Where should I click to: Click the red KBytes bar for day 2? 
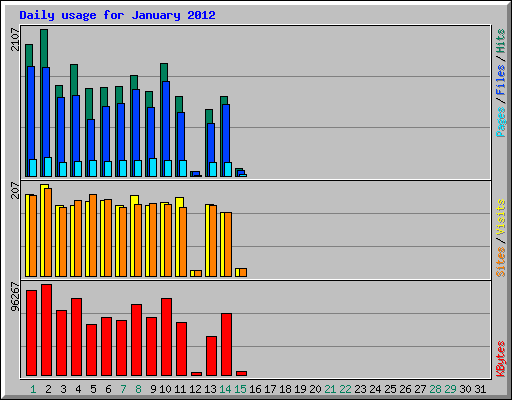tap(46, 330)
